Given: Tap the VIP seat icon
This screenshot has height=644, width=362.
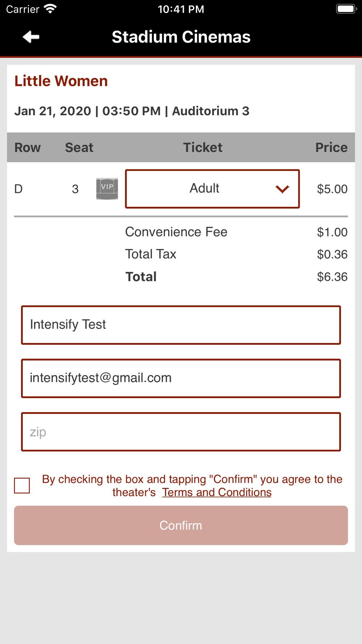Looking at the screenshot, I should [x=107, y=189].
